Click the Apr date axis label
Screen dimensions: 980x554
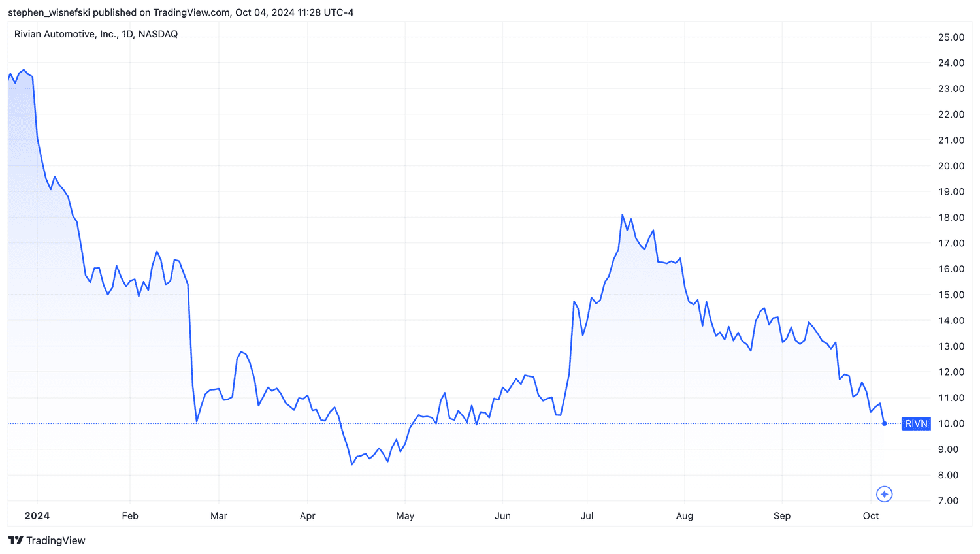[308, 515]
